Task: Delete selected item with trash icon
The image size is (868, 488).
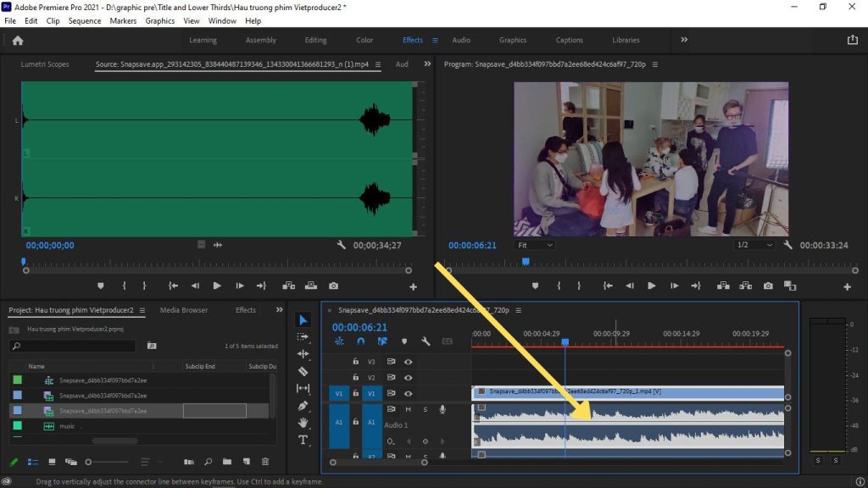Action: [265, 462]
